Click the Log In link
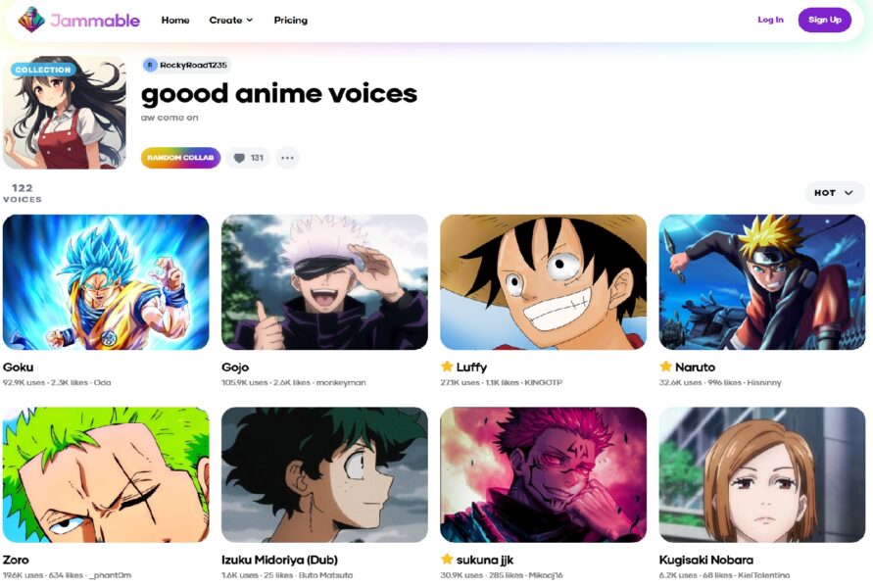The image size is (873, 588). click(x=770, y=20)
